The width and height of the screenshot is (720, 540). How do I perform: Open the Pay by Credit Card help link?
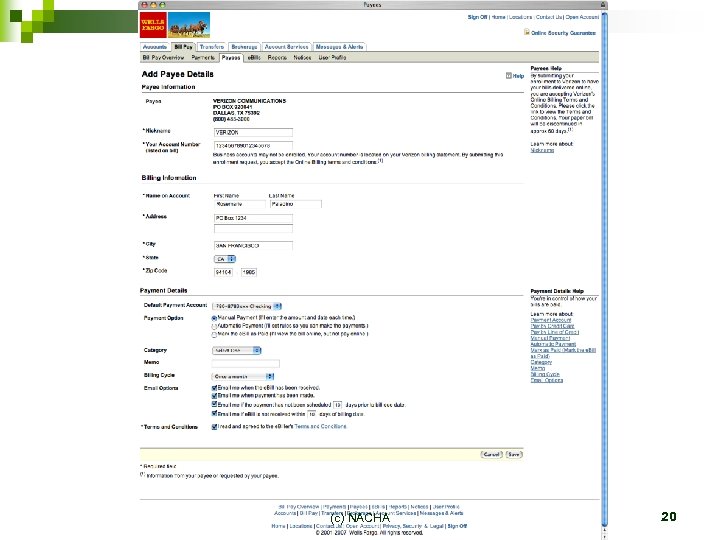(552, 326)
